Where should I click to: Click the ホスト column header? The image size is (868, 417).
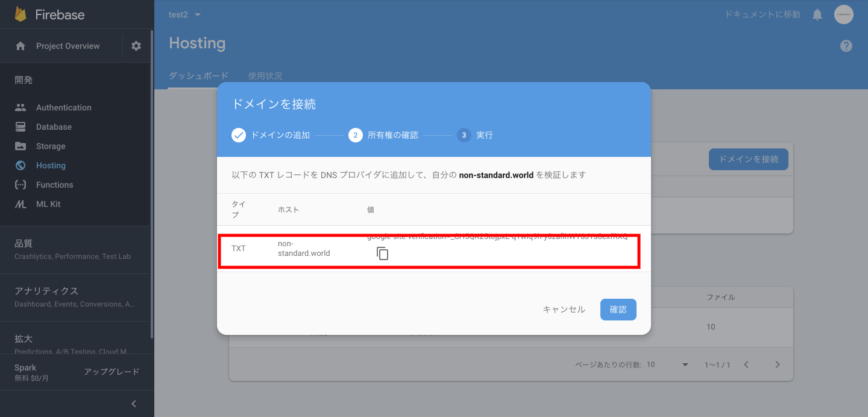pyautogui.click(x=288, y=209)
